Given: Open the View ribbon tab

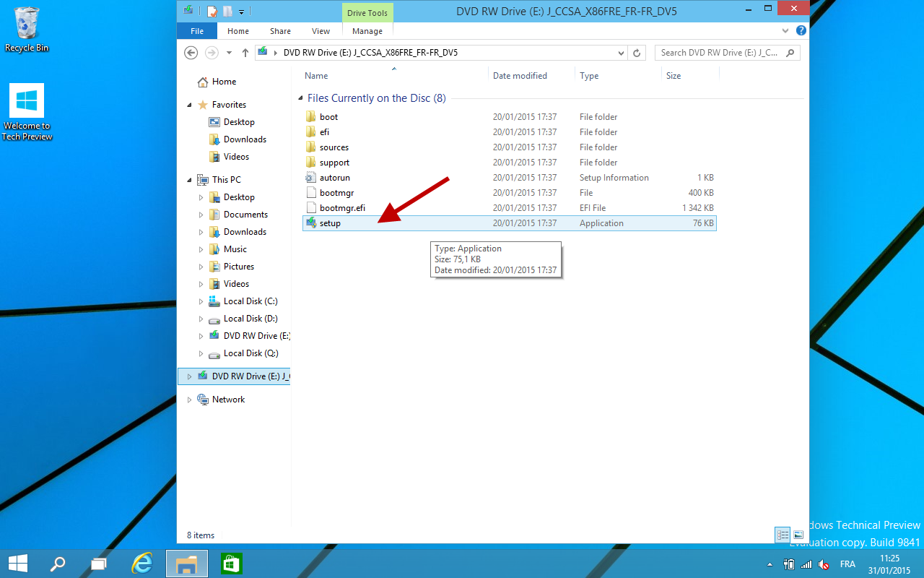Looking at the screenshot, I should point(321,31).
